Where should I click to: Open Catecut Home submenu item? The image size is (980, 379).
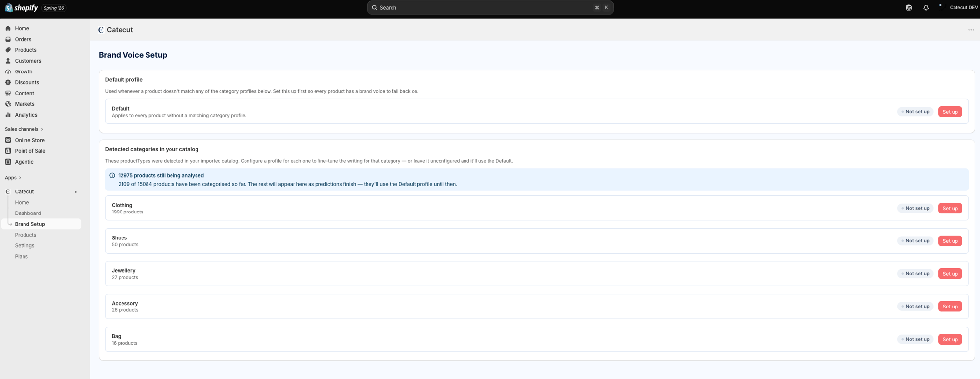click(22, 202)
